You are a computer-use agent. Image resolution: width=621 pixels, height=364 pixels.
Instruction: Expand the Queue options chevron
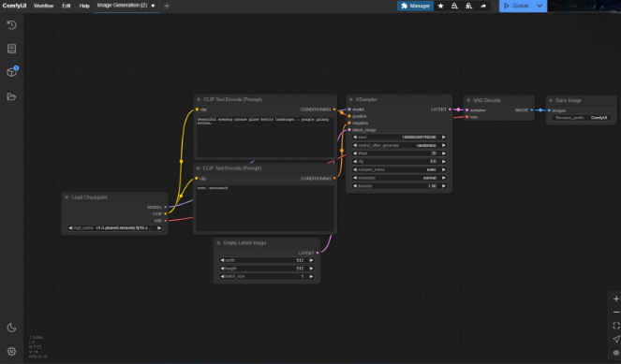(540, 6)
